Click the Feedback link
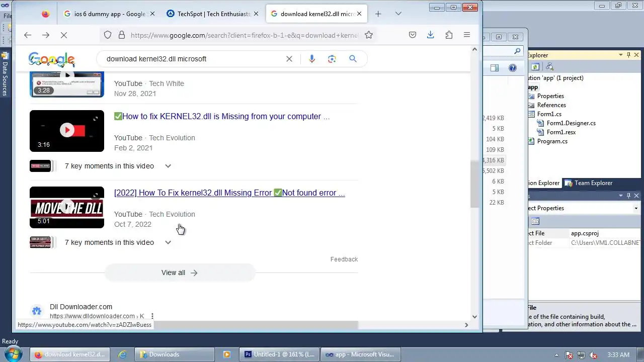 point(344,259)
